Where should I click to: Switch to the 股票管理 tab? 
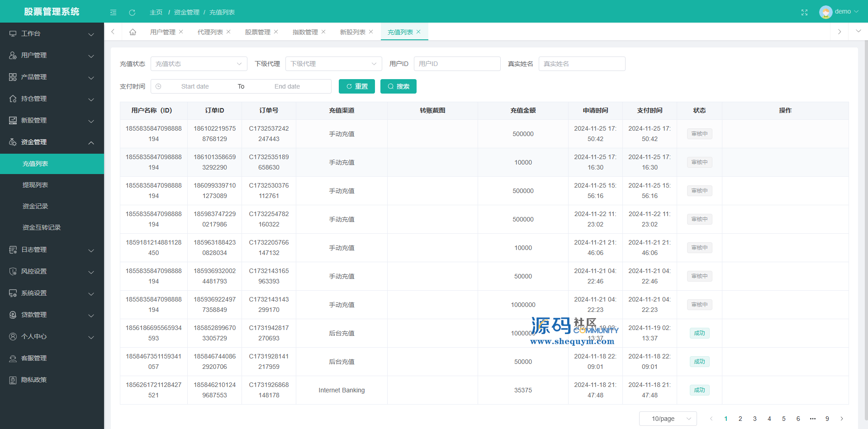(x=257, y=32)
